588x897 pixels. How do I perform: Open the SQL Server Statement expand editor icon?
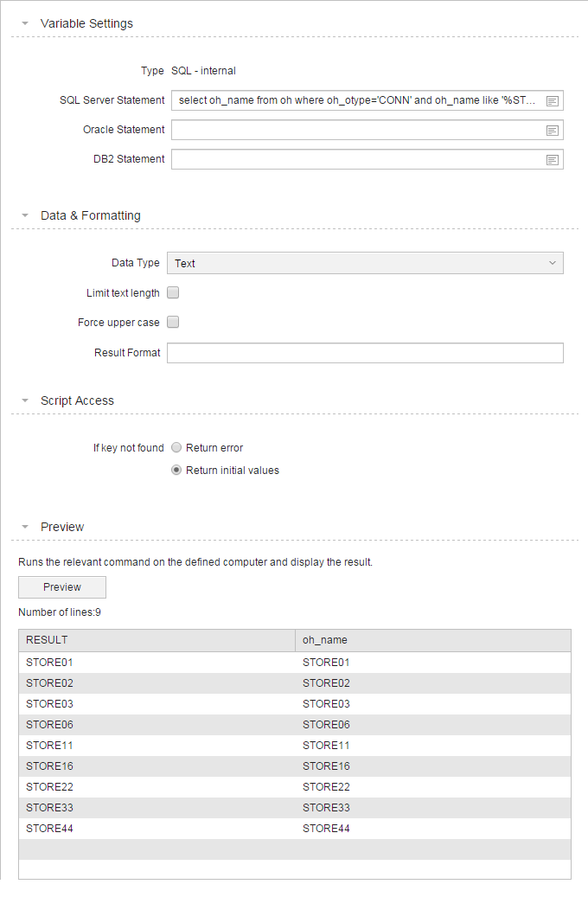pos(552,100)
